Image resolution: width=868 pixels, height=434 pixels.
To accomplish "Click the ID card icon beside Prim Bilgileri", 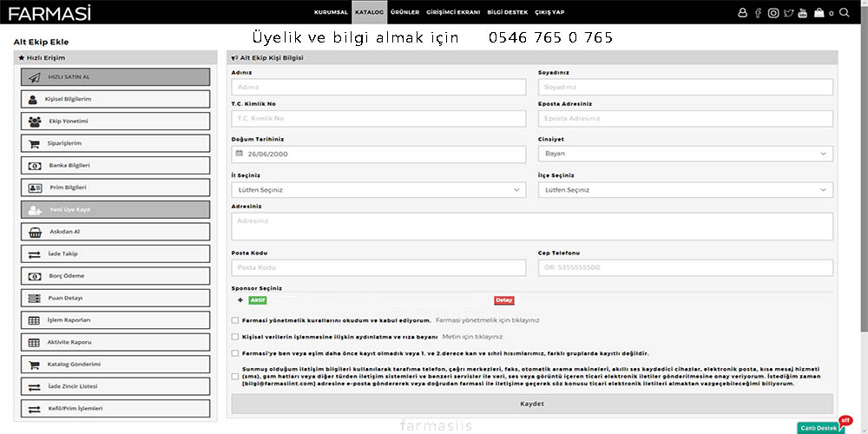I will pyautogui.click(x=35, y=187).
